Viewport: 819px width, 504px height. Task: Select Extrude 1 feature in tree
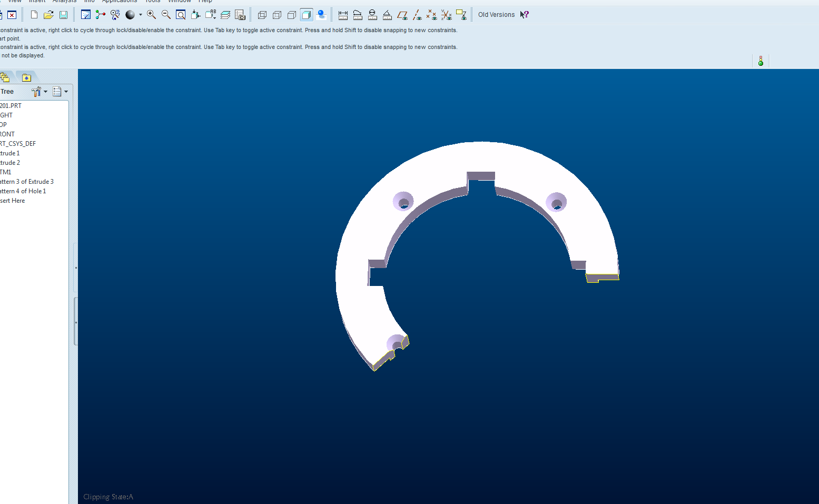click(x=10, y=153)
